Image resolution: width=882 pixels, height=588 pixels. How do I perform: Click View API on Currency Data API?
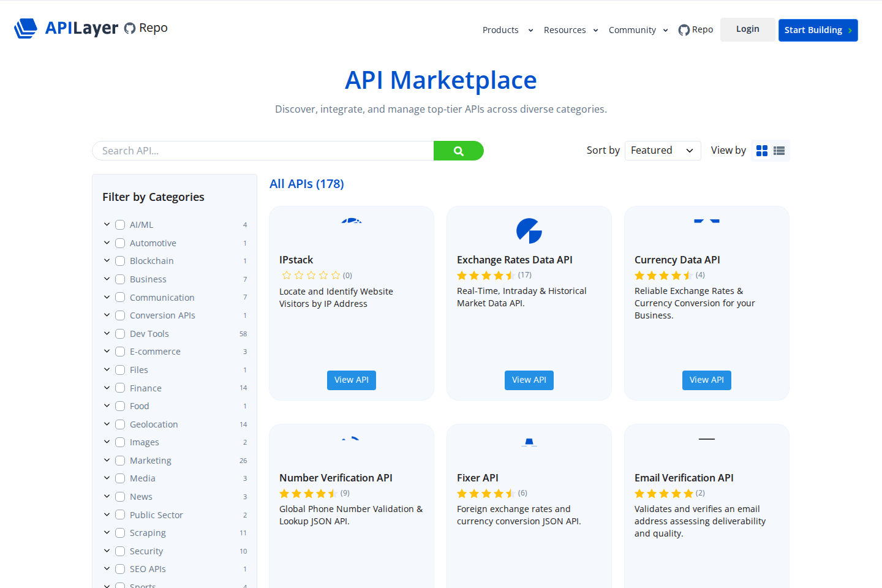[x=706, y=380]
